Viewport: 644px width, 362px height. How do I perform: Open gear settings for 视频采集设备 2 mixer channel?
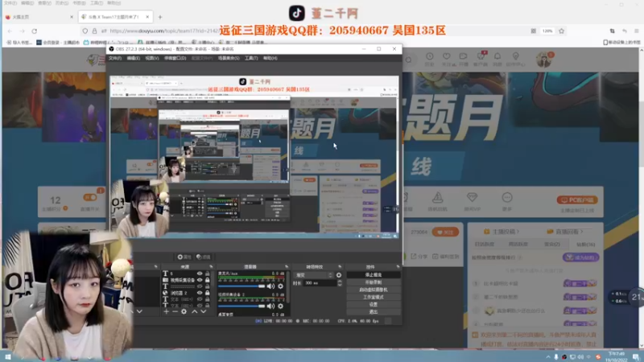(x=280, y=306)
